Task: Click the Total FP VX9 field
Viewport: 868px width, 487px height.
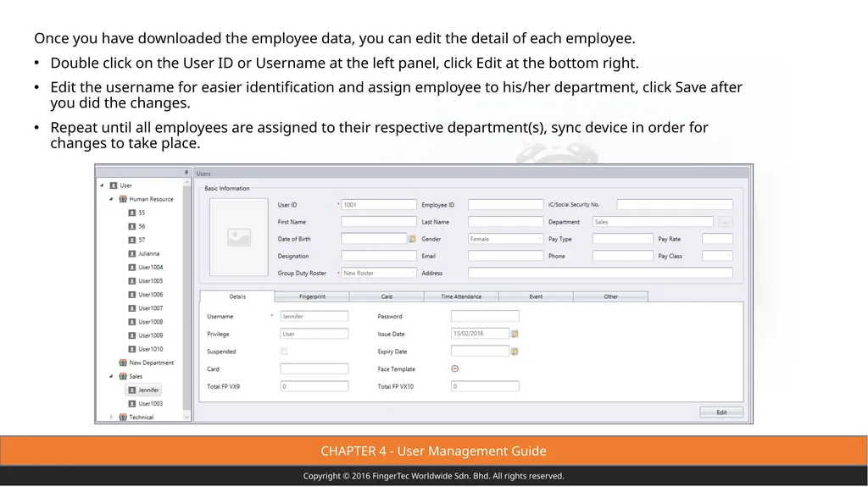Action: 314,386
